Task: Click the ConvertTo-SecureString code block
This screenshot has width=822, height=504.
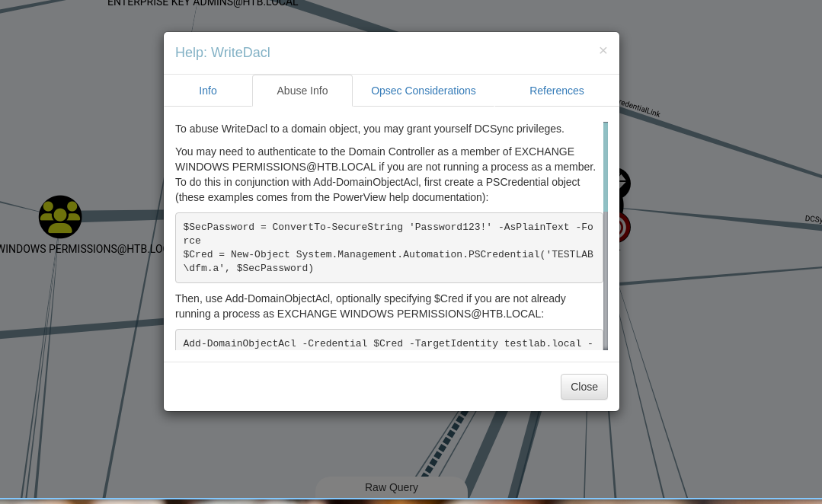Action: point(389,247)
